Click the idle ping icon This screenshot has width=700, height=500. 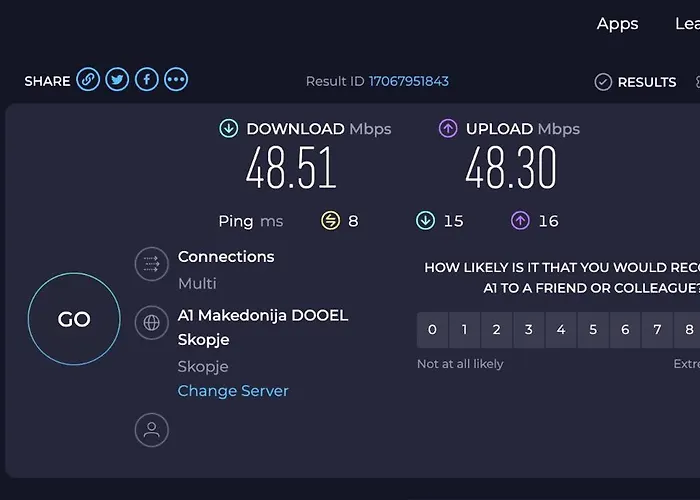tap(330, 221)
